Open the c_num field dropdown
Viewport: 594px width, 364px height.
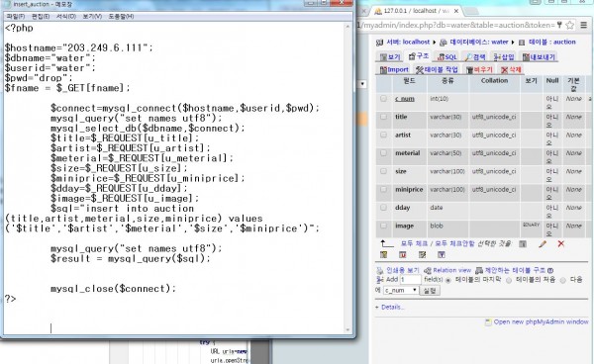coord(401,290)
